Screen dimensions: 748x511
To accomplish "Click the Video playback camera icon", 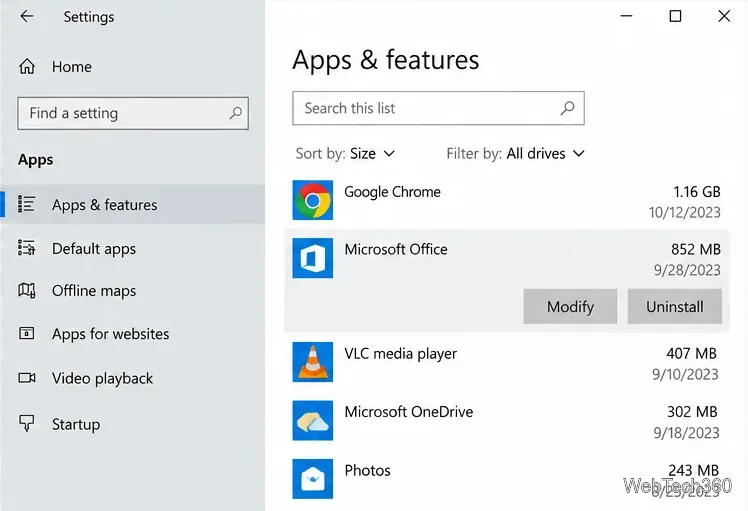I will 27,378.
